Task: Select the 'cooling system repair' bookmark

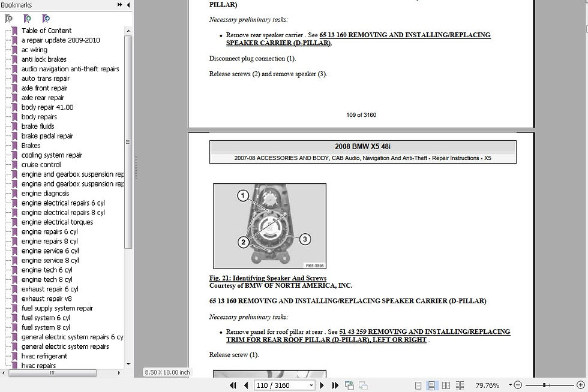Action: click(52, 155)
